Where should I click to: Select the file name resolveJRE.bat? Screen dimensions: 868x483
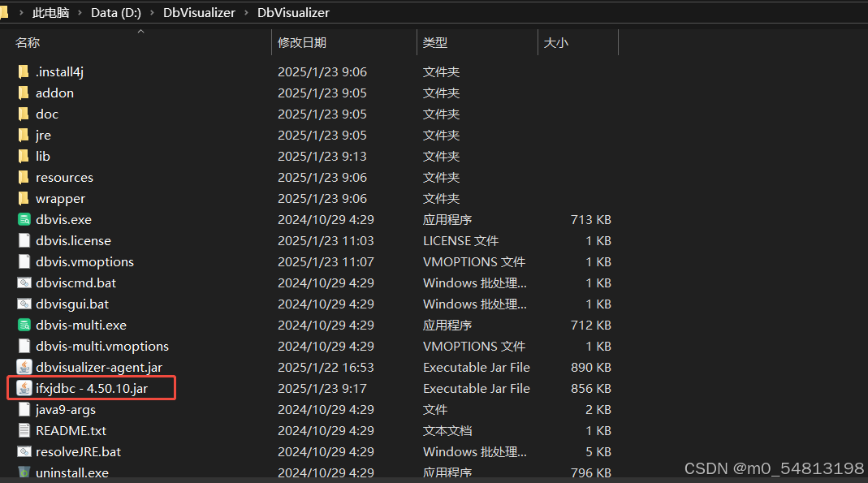click(x=78, y=451)
